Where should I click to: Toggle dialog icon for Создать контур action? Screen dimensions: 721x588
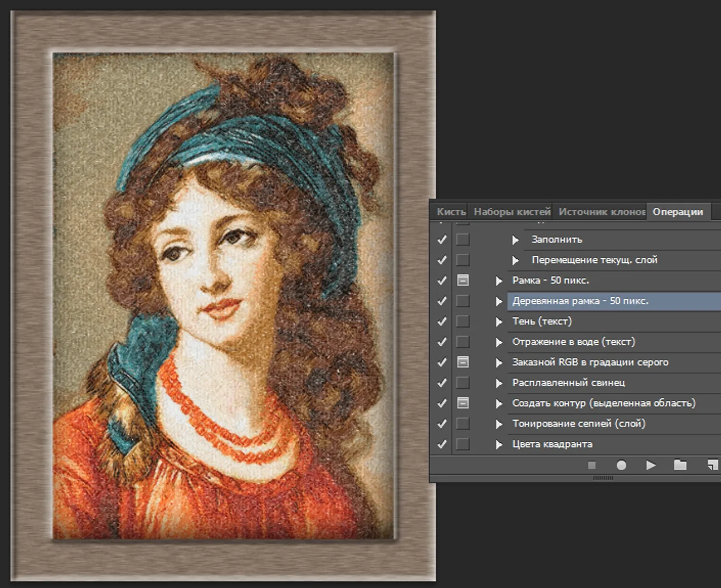pyautogui.click(x=462, y=403)
